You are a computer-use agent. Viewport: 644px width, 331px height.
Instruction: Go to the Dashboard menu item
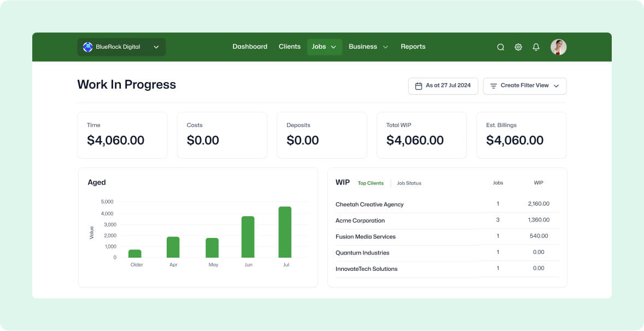pos(250,47)
